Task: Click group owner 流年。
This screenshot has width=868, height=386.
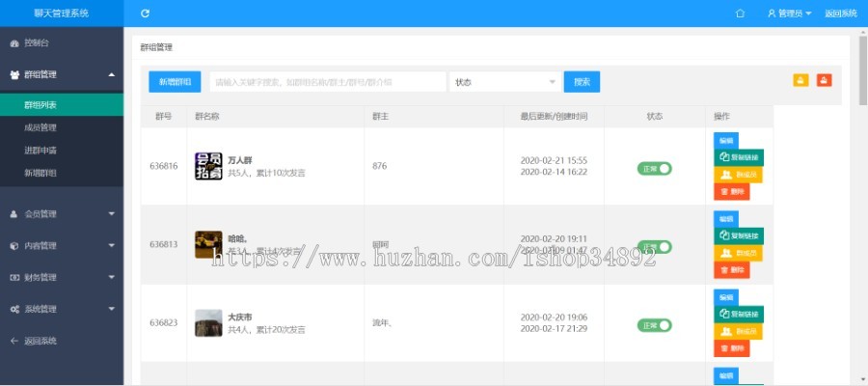Action: point(383,323)
